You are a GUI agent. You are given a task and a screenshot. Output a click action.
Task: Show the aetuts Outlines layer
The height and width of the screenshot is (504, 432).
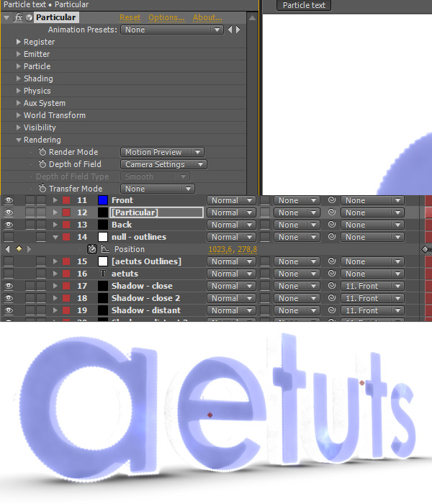9,261
